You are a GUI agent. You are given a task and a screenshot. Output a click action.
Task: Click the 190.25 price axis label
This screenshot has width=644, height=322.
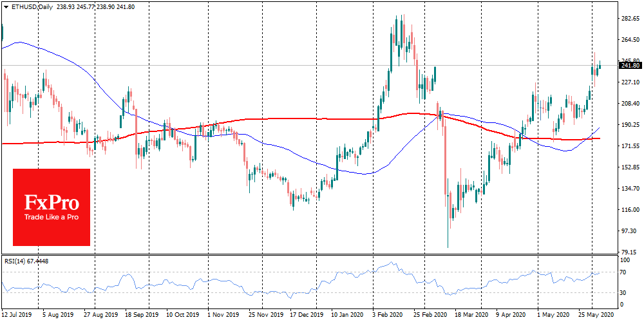pyautogui.click(x=630, y=124)
